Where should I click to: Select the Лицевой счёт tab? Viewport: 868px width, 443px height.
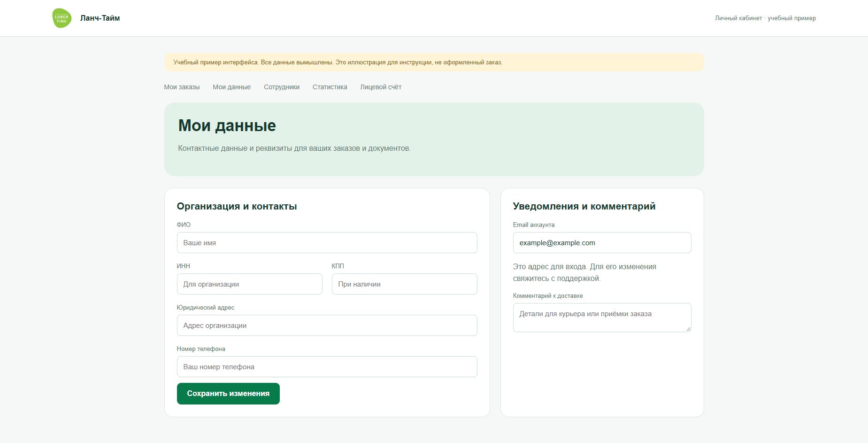[381, 87]
